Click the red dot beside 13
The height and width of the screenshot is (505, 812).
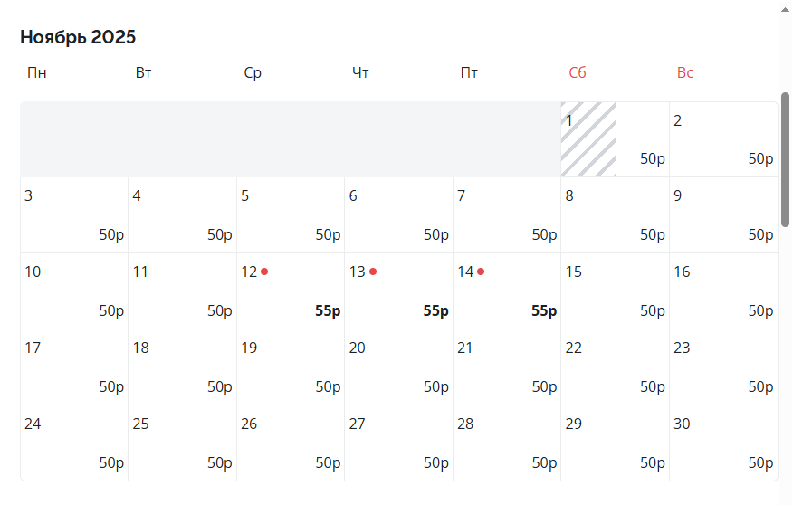tap(373, 272)
